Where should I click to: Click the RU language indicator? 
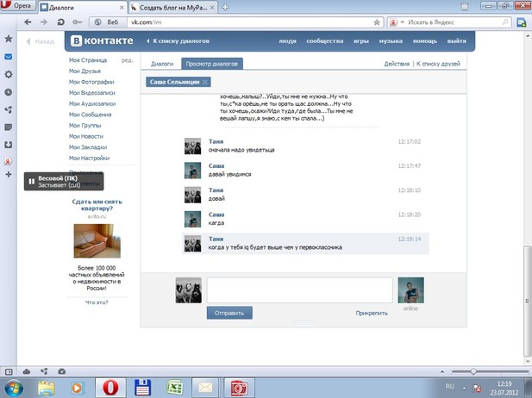(449, 387)
